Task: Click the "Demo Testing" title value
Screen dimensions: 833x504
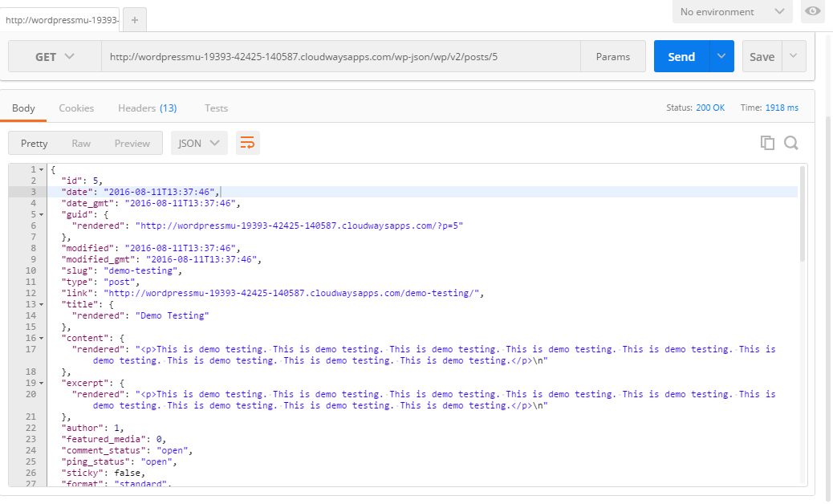Action: [x=172, y=315]
